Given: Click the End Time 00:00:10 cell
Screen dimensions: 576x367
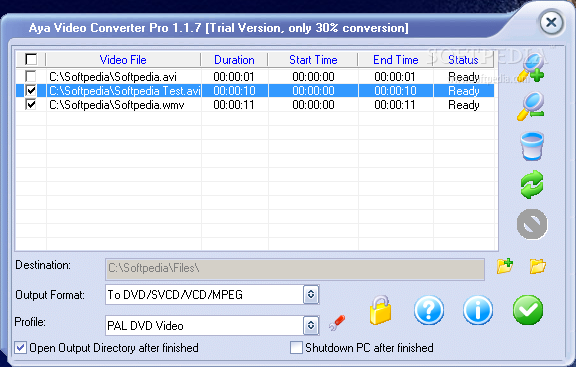Looking at the screenshot, I should 395,91.
